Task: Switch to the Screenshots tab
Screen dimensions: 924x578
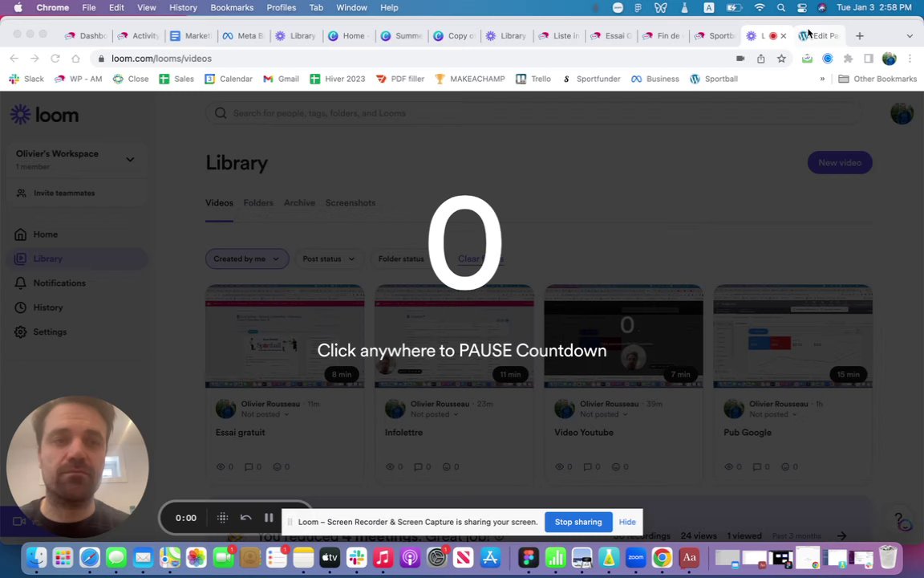Action: point(350,203)
